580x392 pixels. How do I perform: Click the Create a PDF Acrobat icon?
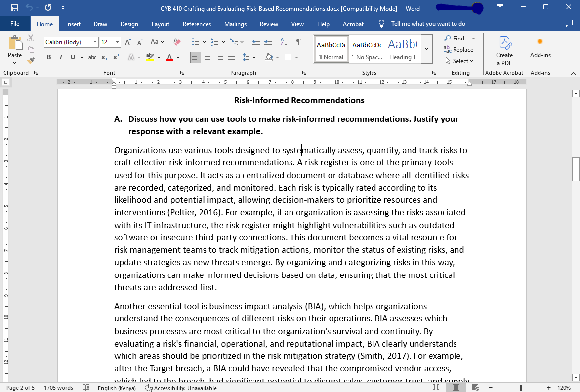[x=504, y=51]
